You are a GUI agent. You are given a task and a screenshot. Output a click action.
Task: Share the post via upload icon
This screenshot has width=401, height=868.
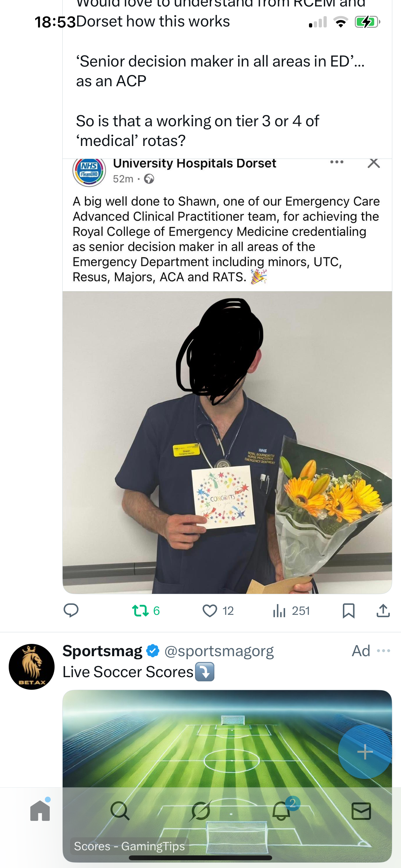click(x=383, y=610)
